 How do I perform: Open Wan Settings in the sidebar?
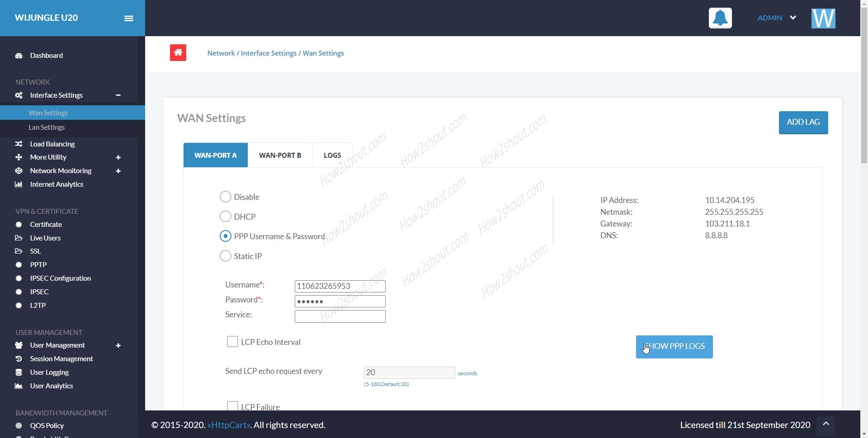click(72, 113)
